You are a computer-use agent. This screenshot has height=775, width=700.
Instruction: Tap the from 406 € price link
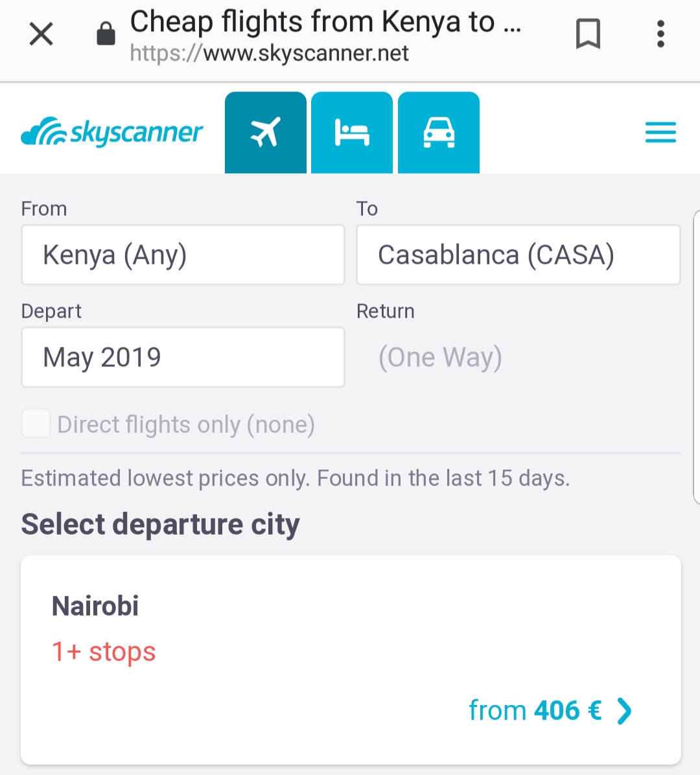click(x=535, y=711)
